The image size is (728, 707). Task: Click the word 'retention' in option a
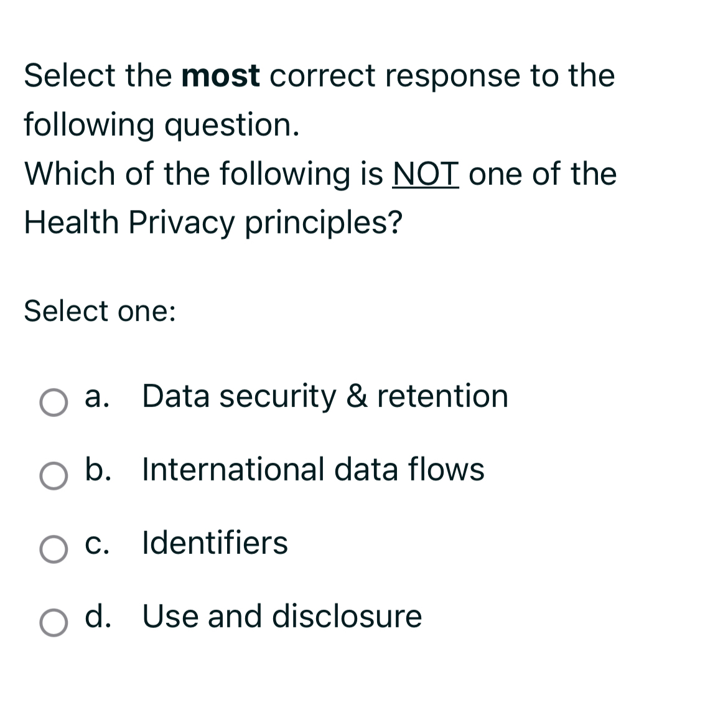point(443,396)
